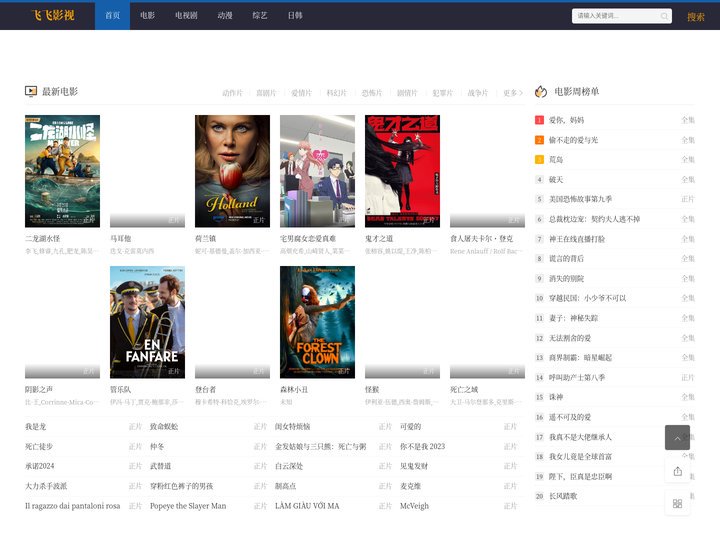Open 可爱的 in the movie list

[x=411, y=427]
